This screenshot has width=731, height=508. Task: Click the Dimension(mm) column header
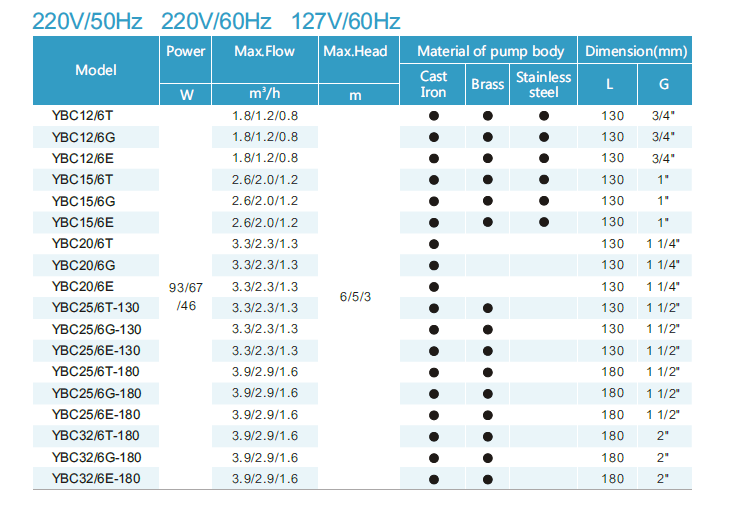coord(636,51)
